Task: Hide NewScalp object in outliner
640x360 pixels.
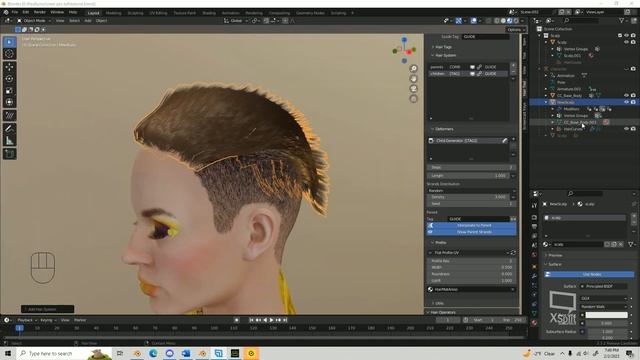Action: coord(627,102)
